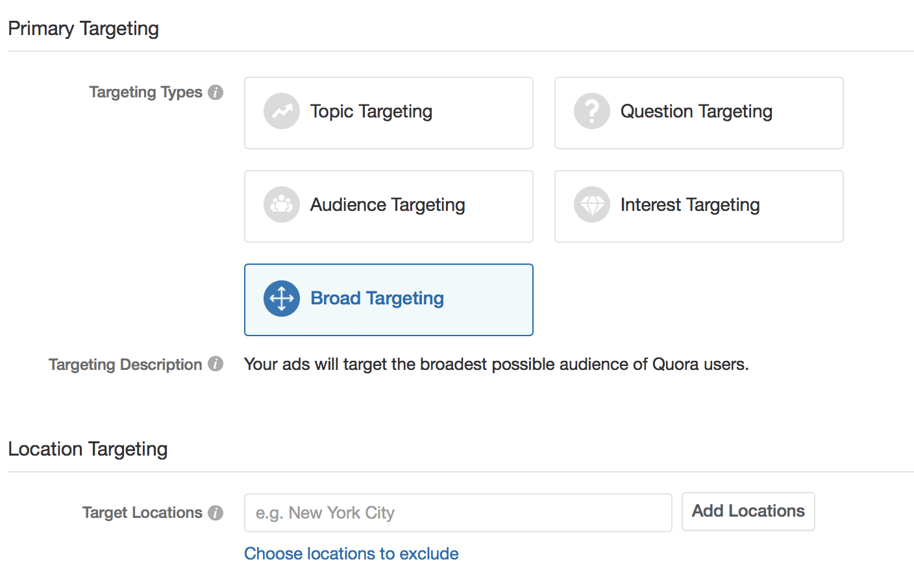Focus the Target Locations text field
Viewport: 914px width, 588px height.
coord(458,513)
